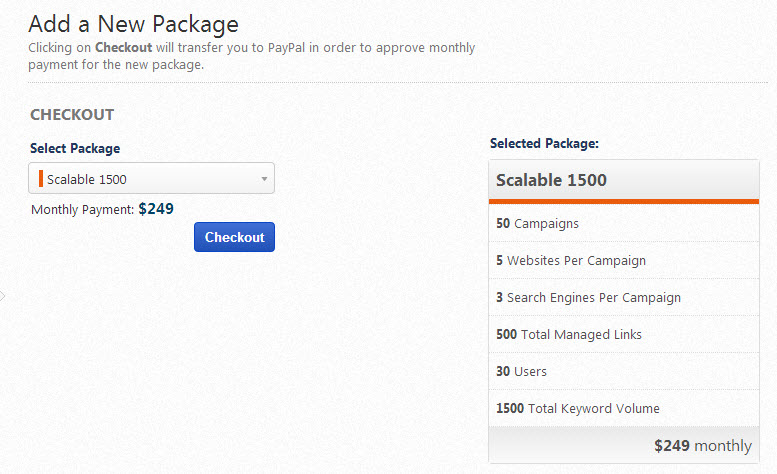Click the 30 Users row
777x474 pixels.
pos(623,372)
